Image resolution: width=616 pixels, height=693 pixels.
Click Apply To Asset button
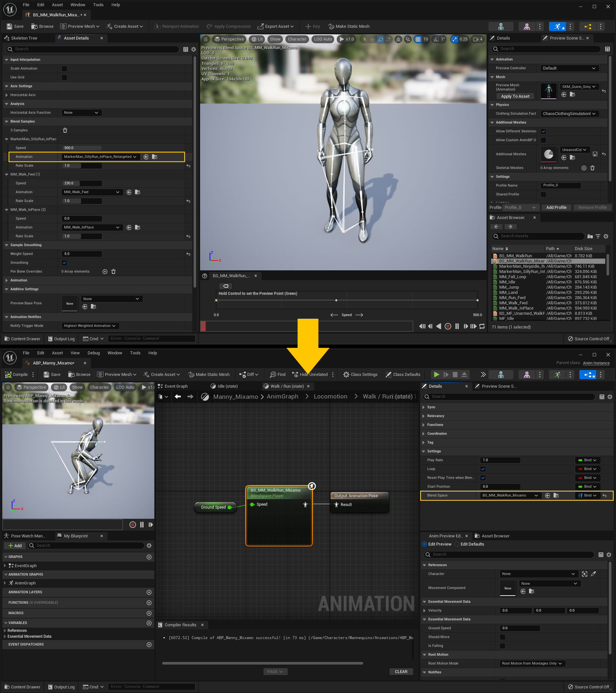515,97
